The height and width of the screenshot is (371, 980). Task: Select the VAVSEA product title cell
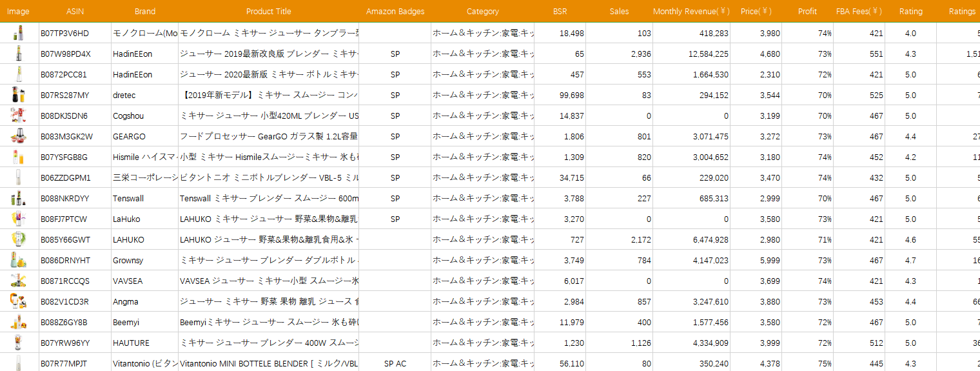(x=269, y=281)
